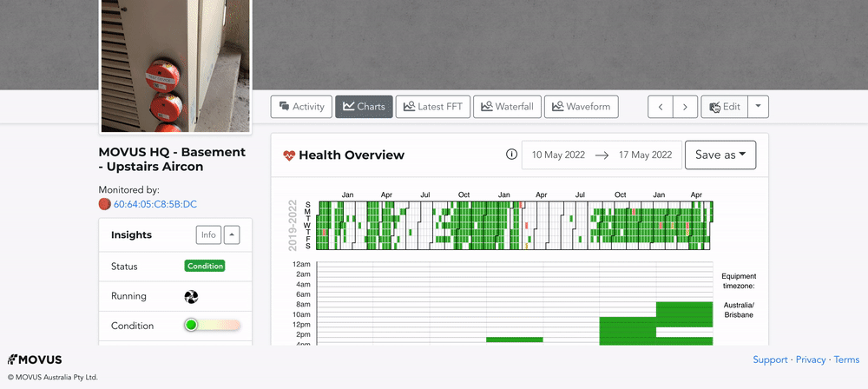Go to next equipment with right arrow
The height and width of the screenshot is (389, 868).
pos(686,107)
